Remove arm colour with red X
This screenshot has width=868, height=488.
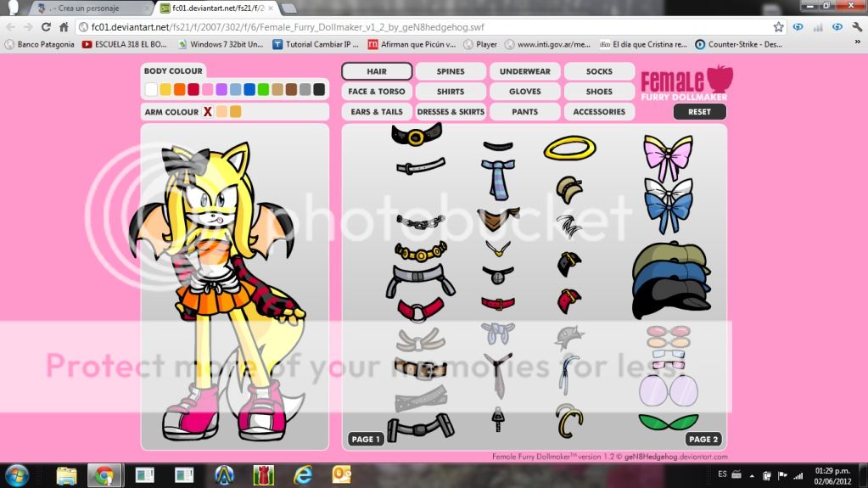tap(208, 111)
